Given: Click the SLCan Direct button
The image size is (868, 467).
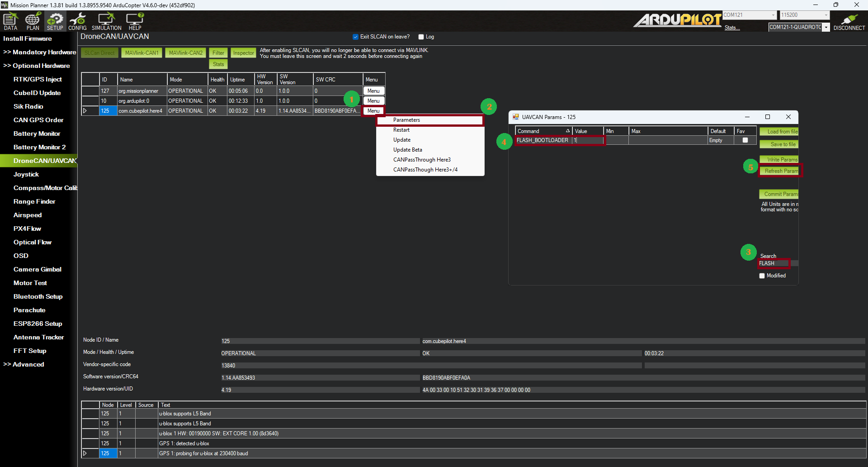Looking at the screenshot, I should tap(99, 53).
